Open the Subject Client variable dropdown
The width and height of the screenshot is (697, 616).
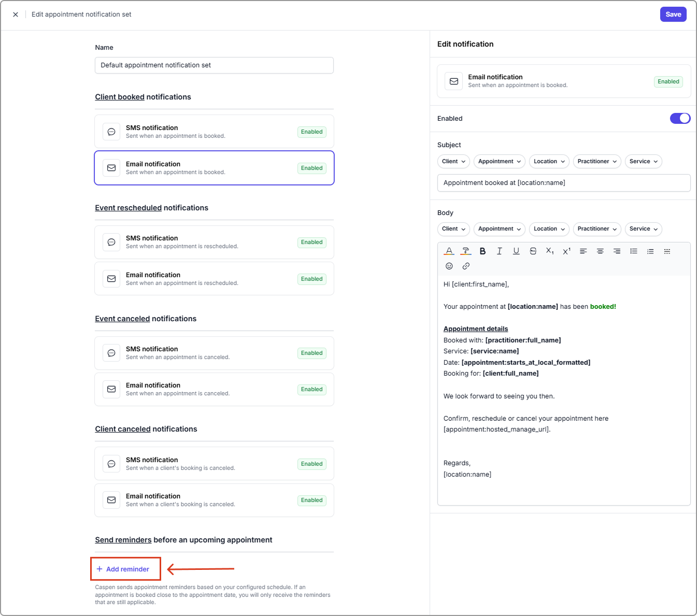click(x=453, y=162)
